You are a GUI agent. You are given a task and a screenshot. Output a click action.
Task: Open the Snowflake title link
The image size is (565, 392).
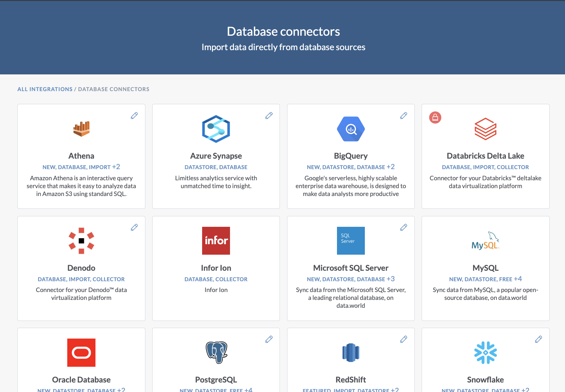[x=486, y=380]
